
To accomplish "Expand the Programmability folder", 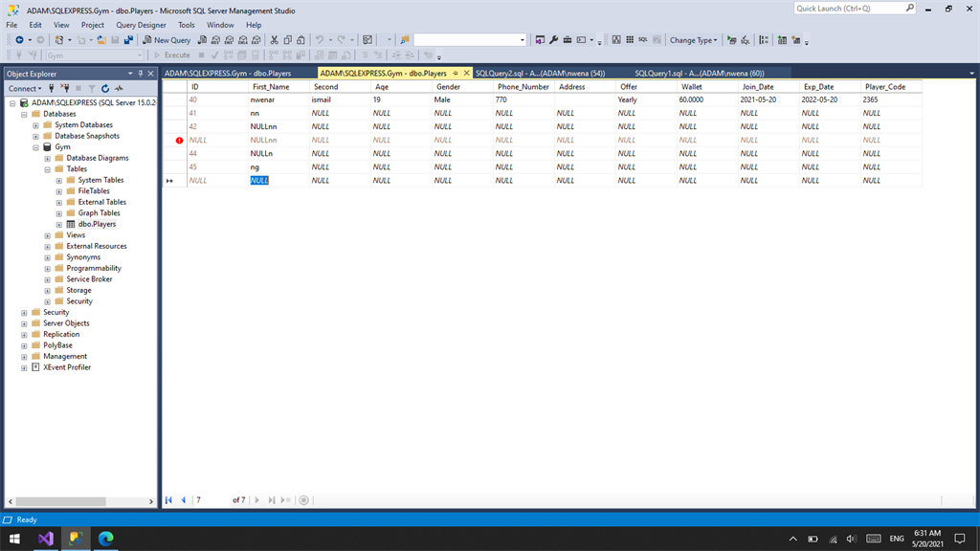I will click(x=48, y=269).
